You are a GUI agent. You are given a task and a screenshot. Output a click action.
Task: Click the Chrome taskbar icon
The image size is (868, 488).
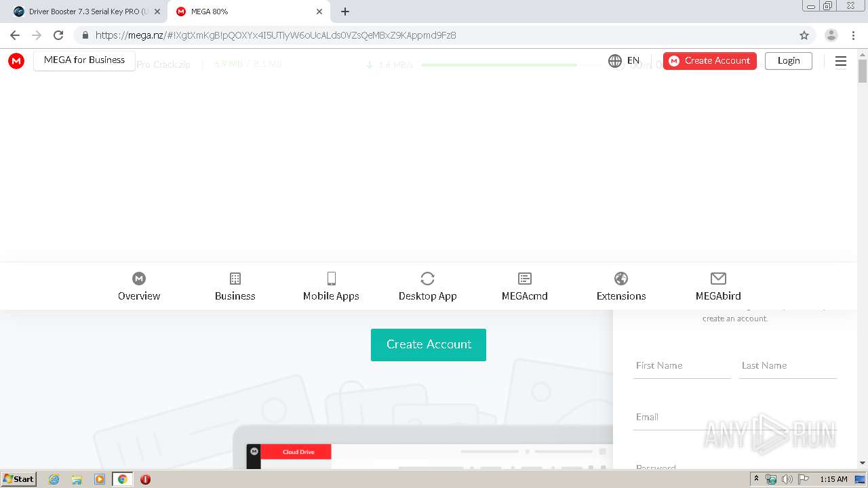pos(123,479)
